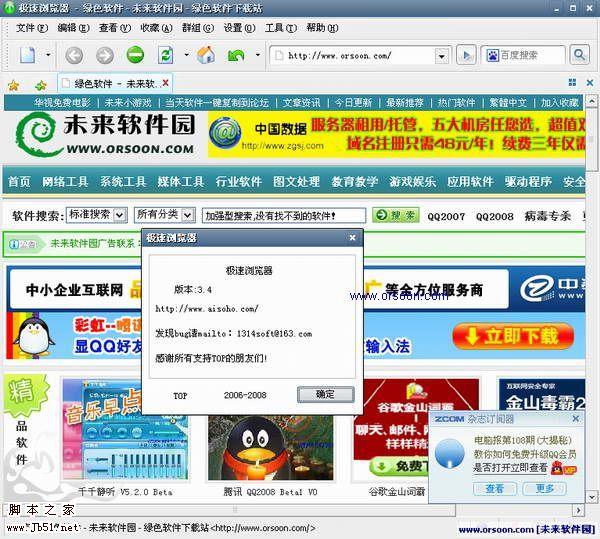Open 图文处理 category

[297, 182]
